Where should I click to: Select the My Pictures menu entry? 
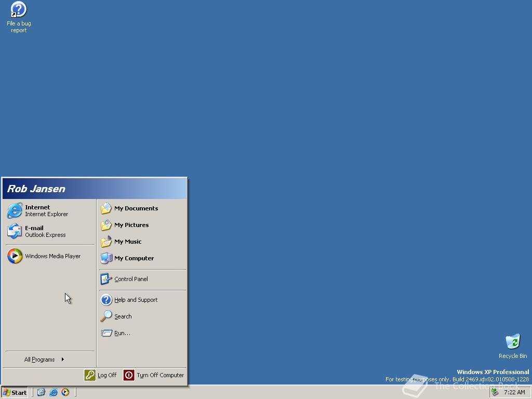tap(131, 225)
